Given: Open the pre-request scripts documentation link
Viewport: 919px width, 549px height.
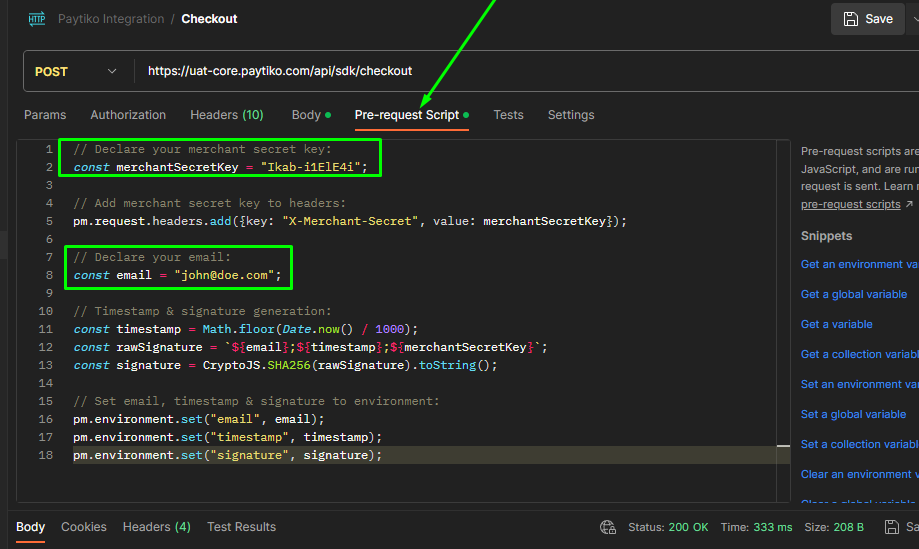Looking at the screenshot, I should (850, 204).
